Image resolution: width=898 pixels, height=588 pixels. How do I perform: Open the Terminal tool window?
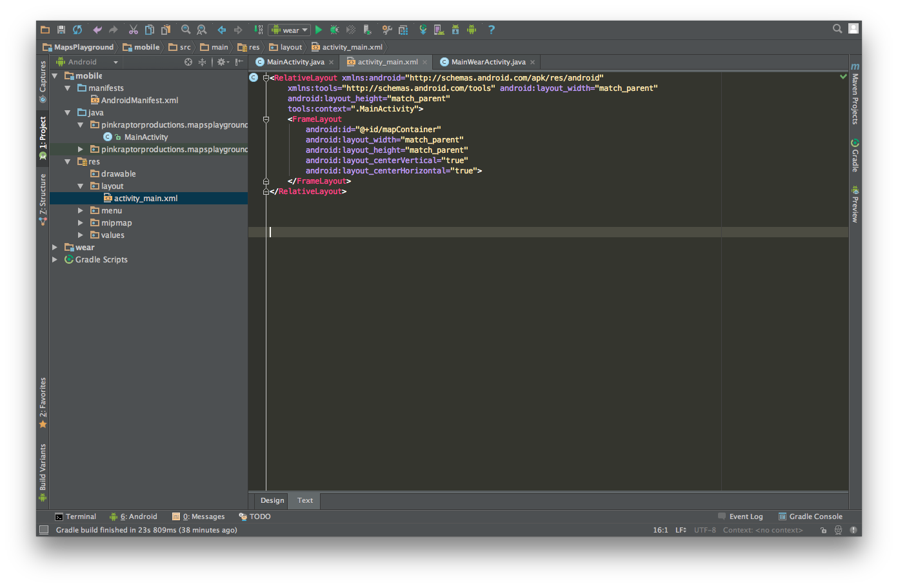pyautogui.click(x=75, y=516)
